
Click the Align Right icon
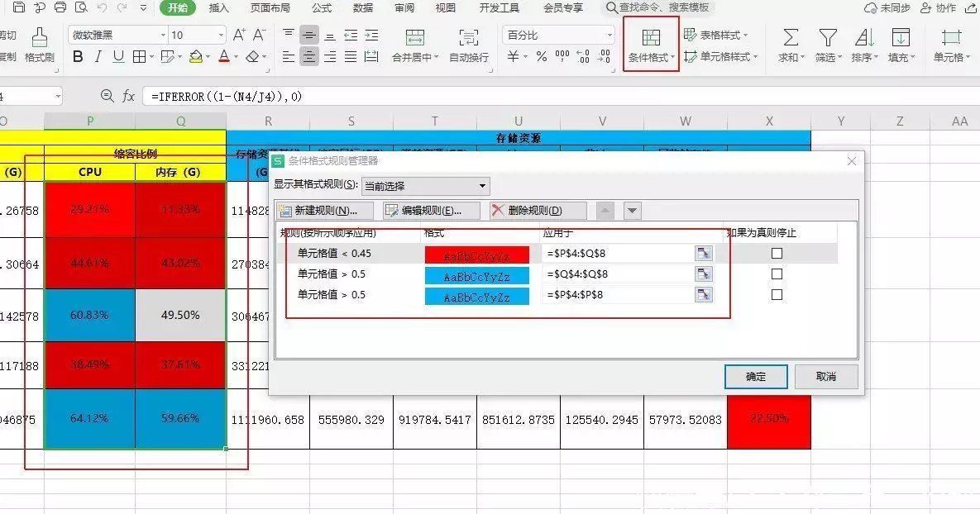point(330,57)
